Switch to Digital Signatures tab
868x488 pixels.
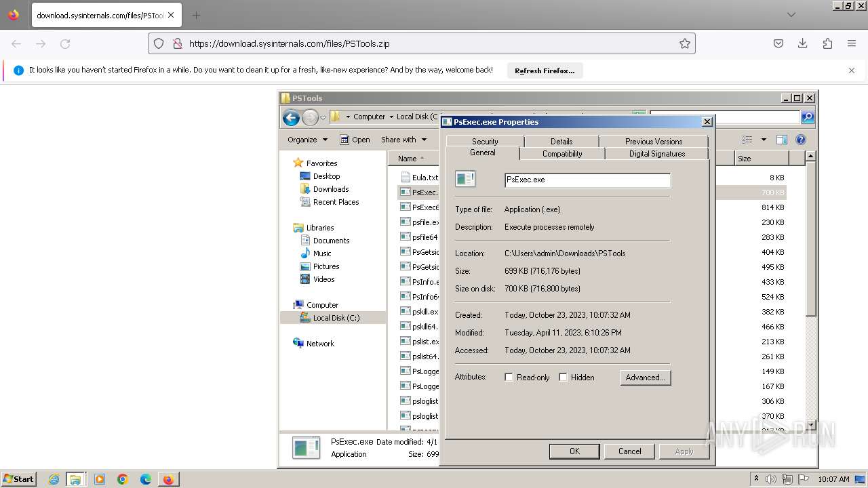click(x=657, y=154)
